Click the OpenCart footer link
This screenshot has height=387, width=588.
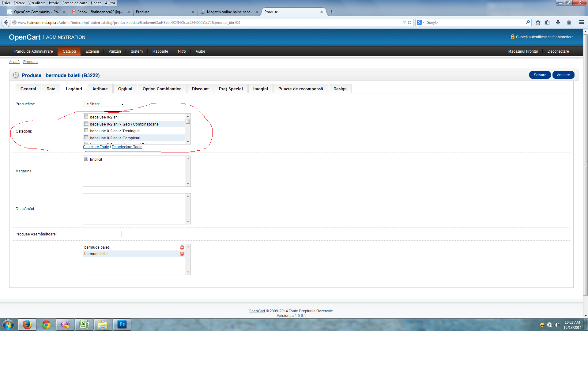257,311
